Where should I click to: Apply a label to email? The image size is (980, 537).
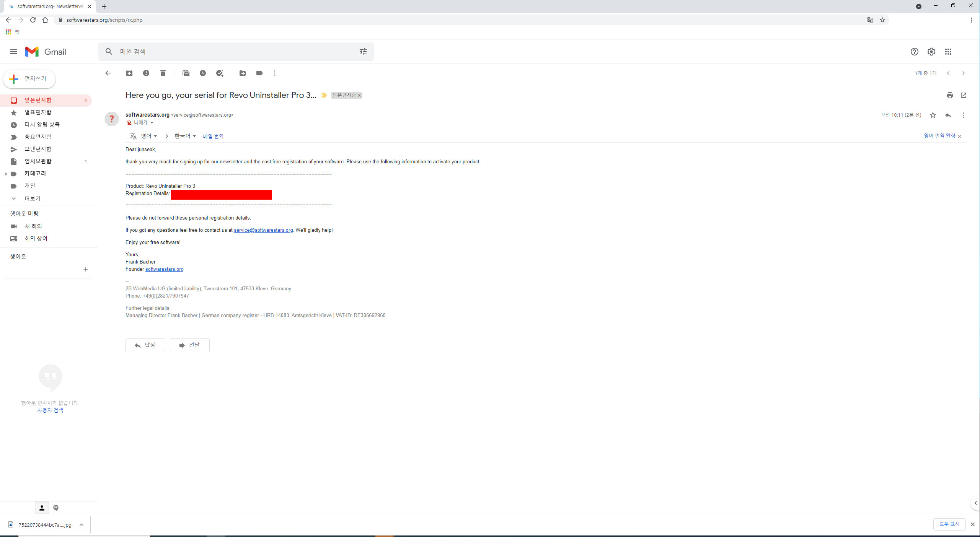tap(259, 73)
